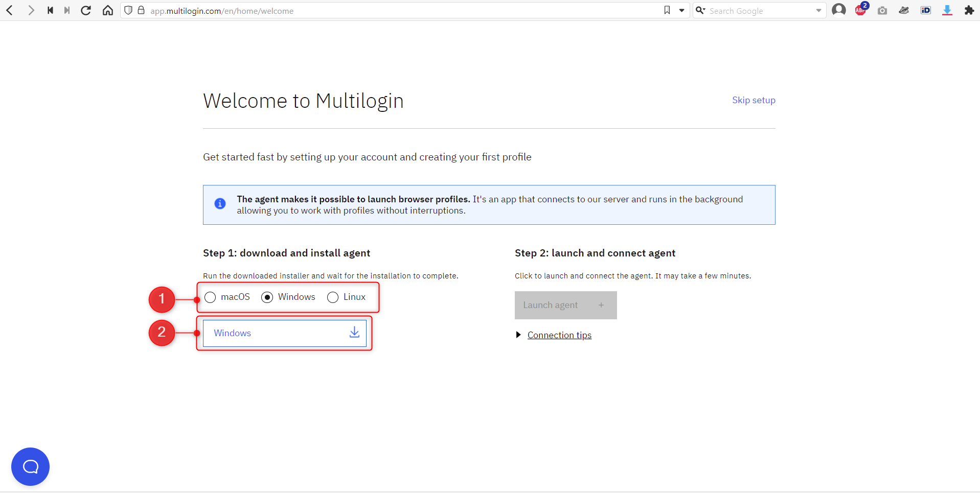Open the ID extension icon
This screenshot has width=980, height=493.
coord(926,10)
